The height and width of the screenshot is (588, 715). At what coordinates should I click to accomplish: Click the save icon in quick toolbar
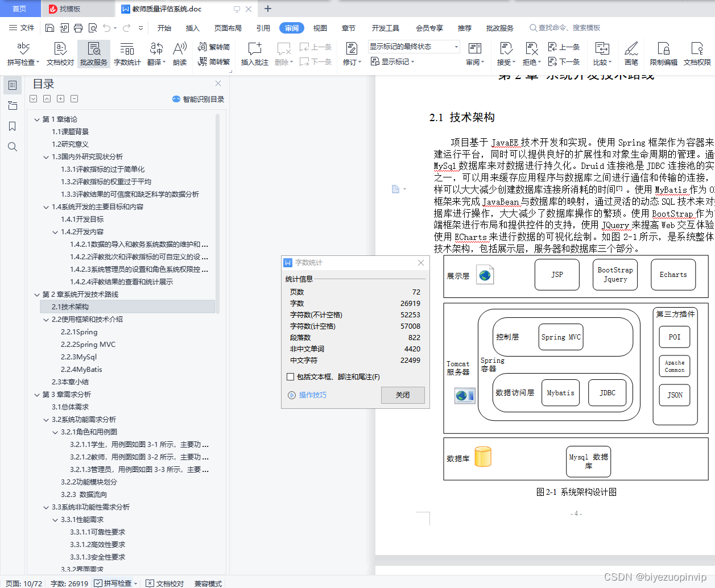pos(49,28)
